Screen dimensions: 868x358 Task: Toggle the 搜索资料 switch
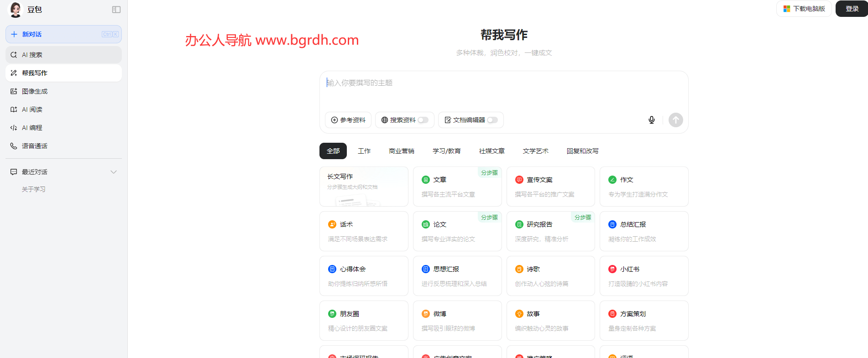click(x=423, y=120)
